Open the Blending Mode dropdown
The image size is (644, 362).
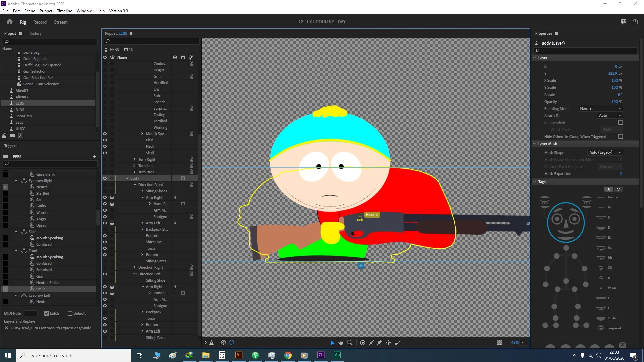pyautogui.click(x=600, y=108)
